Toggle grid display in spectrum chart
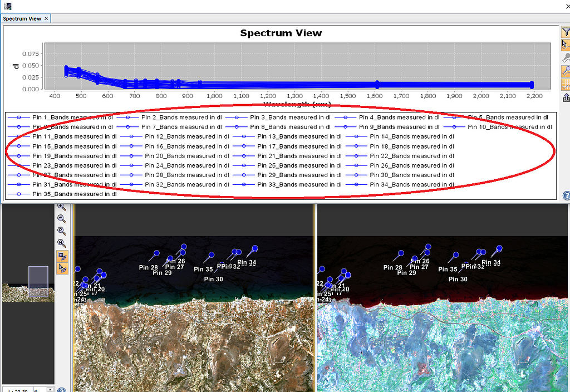This screenshot has height=392, width=570. (x=566, y=84)
